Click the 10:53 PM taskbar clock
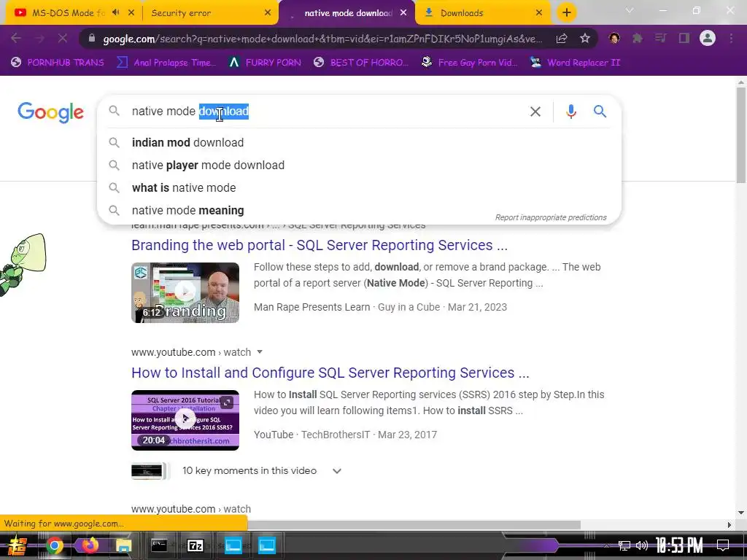747x560 pixels. click(679, 545)
